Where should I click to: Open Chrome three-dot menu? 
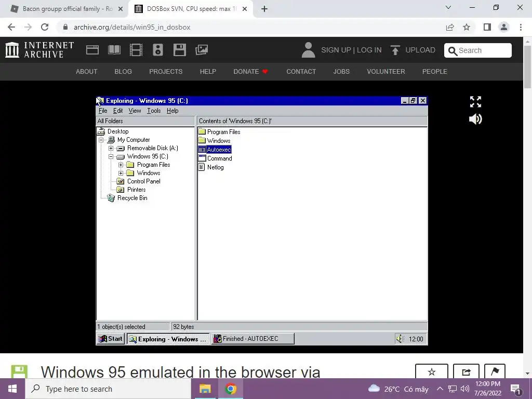coord(521,27)
